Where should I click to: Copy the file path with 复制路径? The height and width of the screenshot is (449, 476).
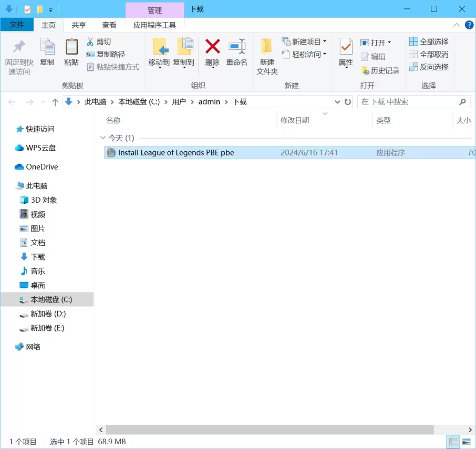pos(106,54)
